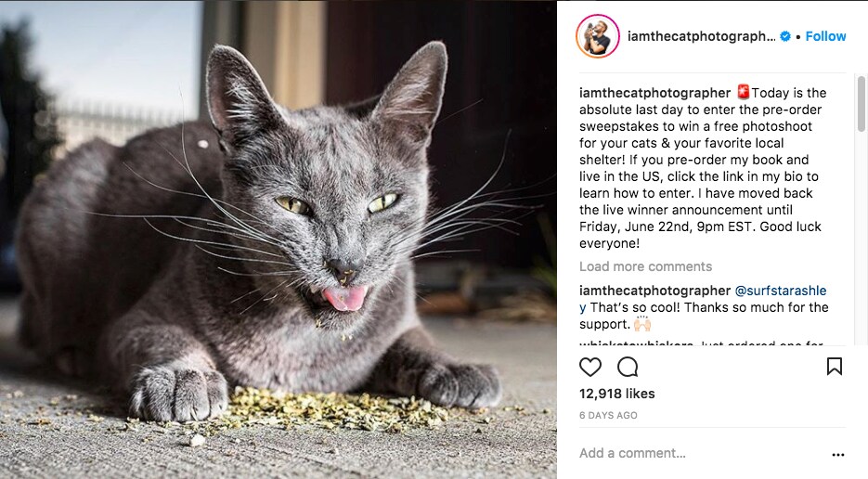Click the caption author iamthecatphotographer name

[654, 93]
